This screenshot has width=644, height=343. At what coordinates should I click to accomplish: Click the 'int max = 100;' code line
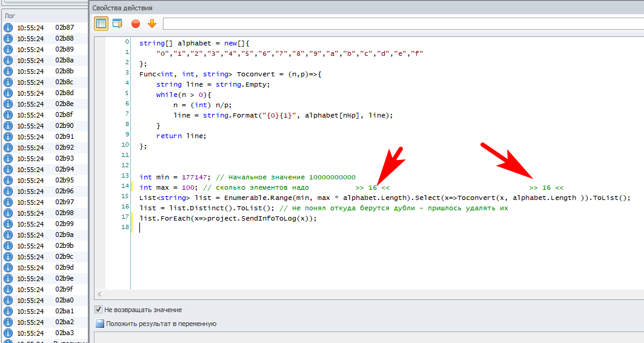click(x=169, y=188)
